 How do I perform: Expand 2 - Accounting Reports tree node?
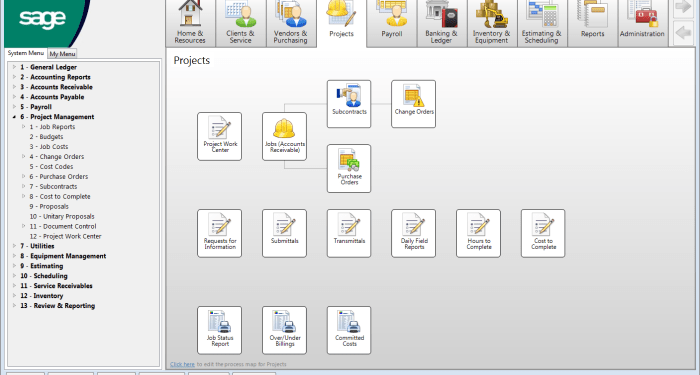click(x=14, y=77)
